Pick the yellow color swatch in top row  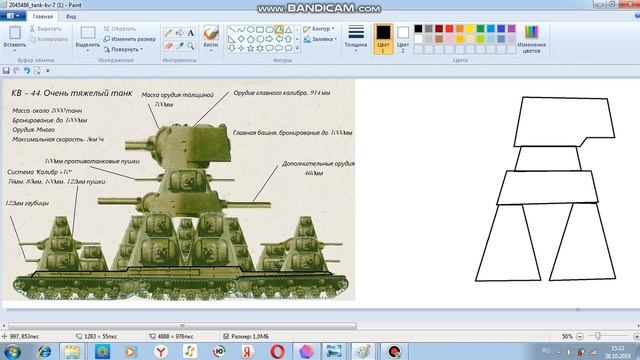coord(470,29)
